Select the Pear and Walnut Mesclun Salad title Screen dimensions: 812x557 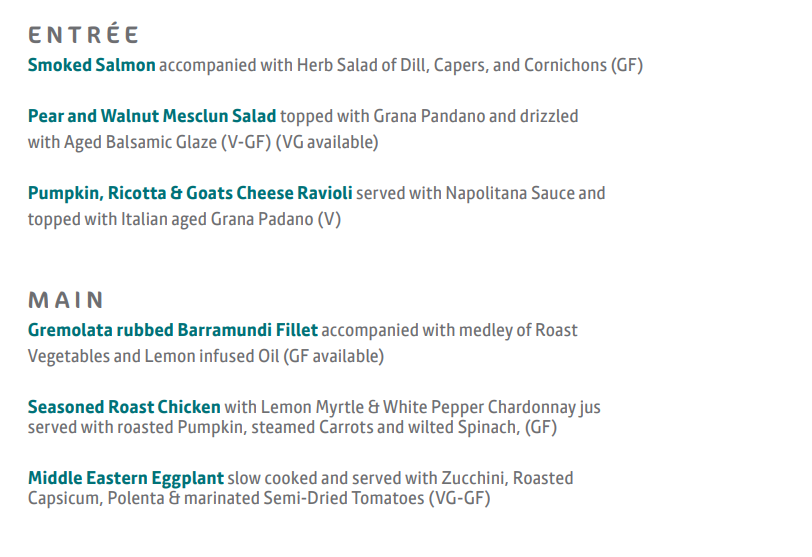(x=152, y=117)
